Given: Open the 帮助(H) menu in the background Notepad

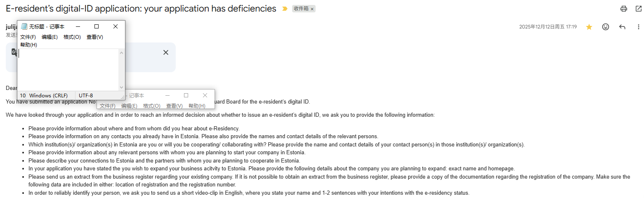Looking at the screenshot, I should [x=197, y=106].
